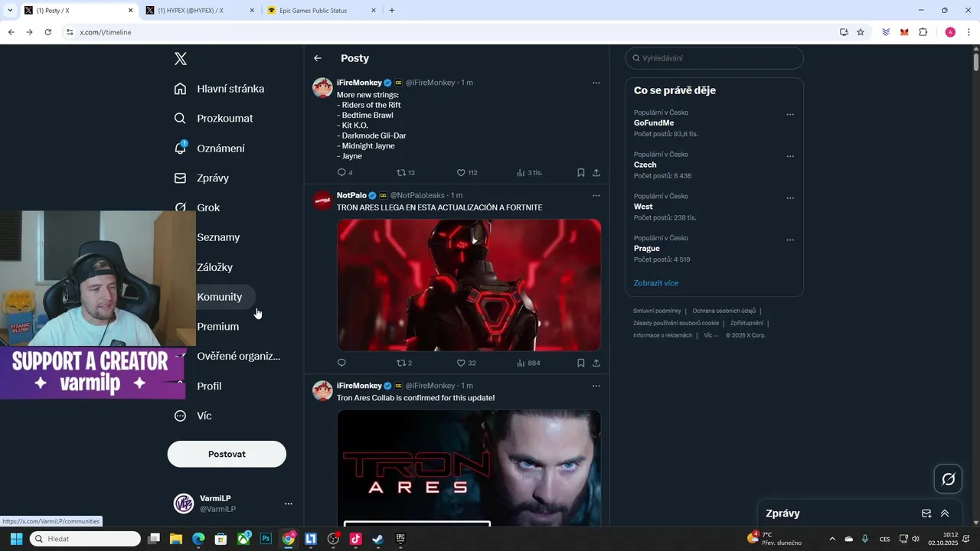Image resolution: width=980 pixels, height=551 pixels.
Task: Click the Vyhledávání search field
Action: click(714, 58)
